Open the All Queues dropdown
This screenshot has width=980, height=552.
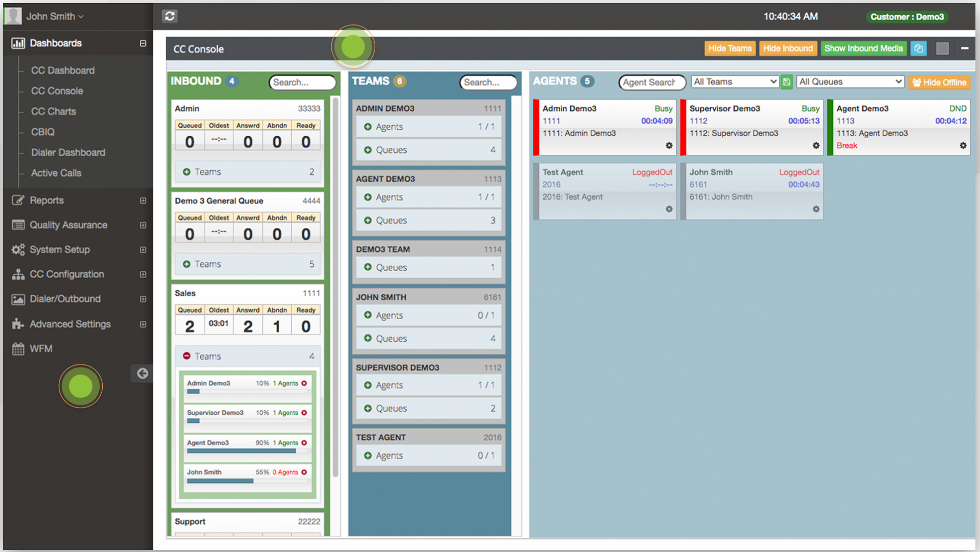[x=850, y=82]
